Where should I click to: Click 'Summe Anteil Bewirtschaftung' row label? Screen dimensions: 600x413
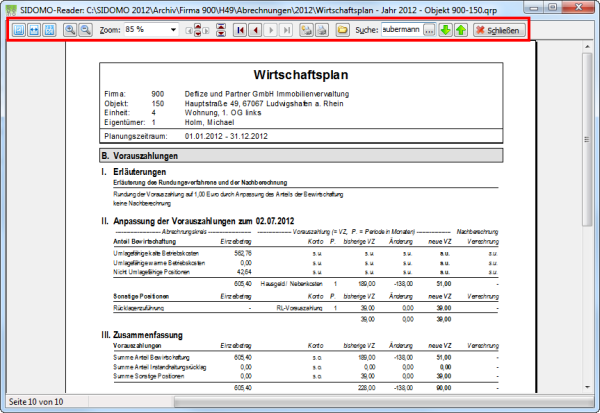(152, 357)
